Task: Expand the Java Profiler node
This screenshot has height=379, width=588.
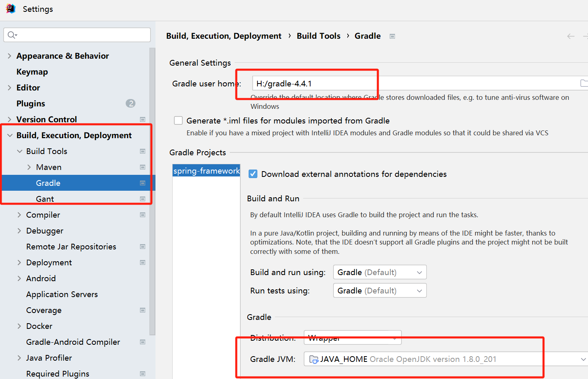Action: (19, 358)
